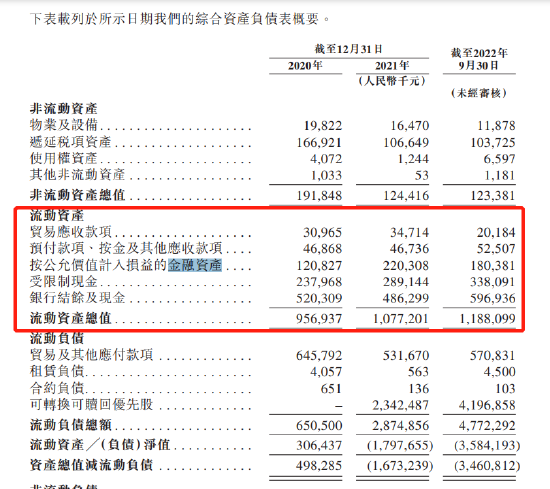
Task: Click the value 124,416
Action: (406, 195)
